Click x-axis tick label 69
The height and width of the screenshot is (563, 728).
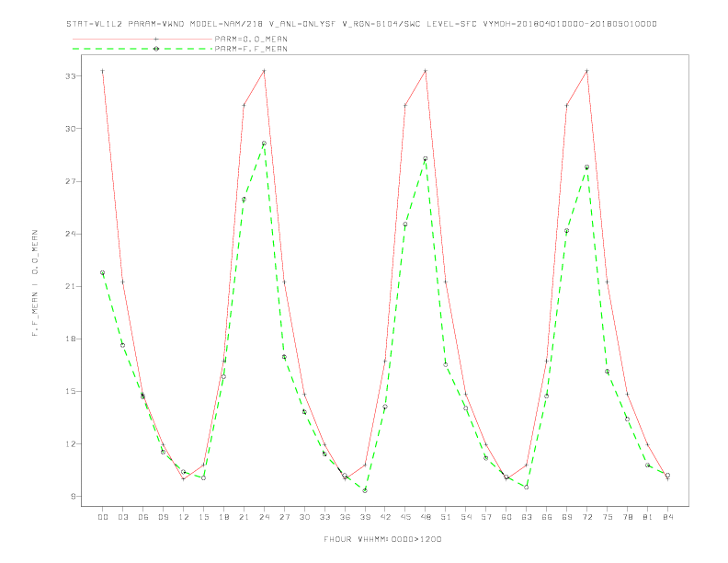pyautogui.click(x=567, y=517)
